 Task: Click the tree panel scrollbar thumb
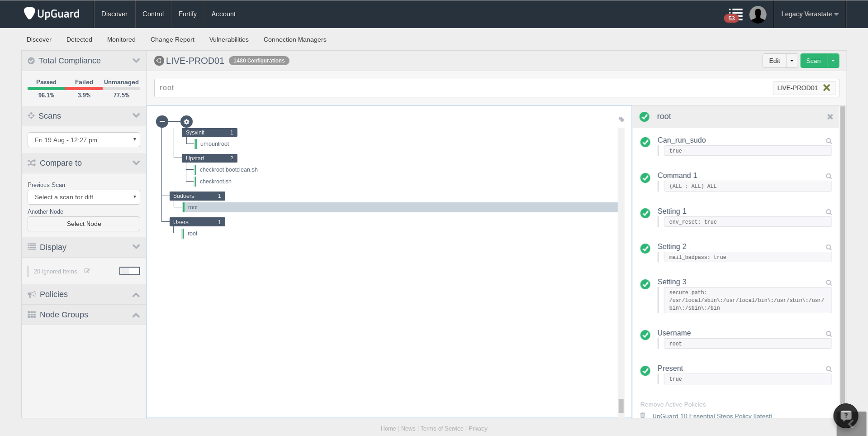pos(621,406)
